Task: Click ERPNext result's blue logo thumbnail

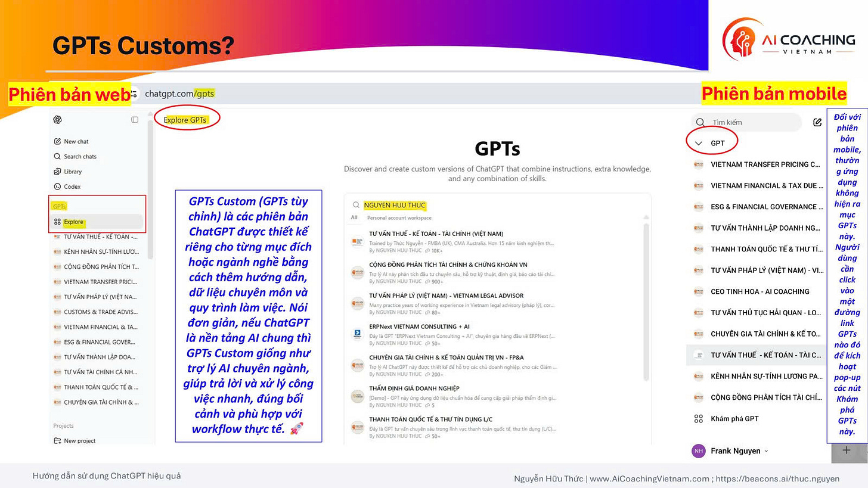Action: pyautogui.click(x=357, y=334)
